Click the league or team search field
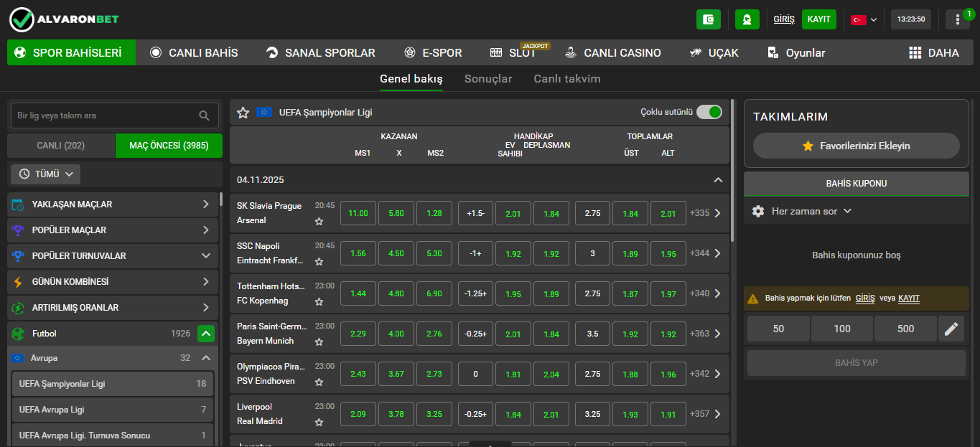This screenshot has width=980, height=447. [x=104, y=116]
